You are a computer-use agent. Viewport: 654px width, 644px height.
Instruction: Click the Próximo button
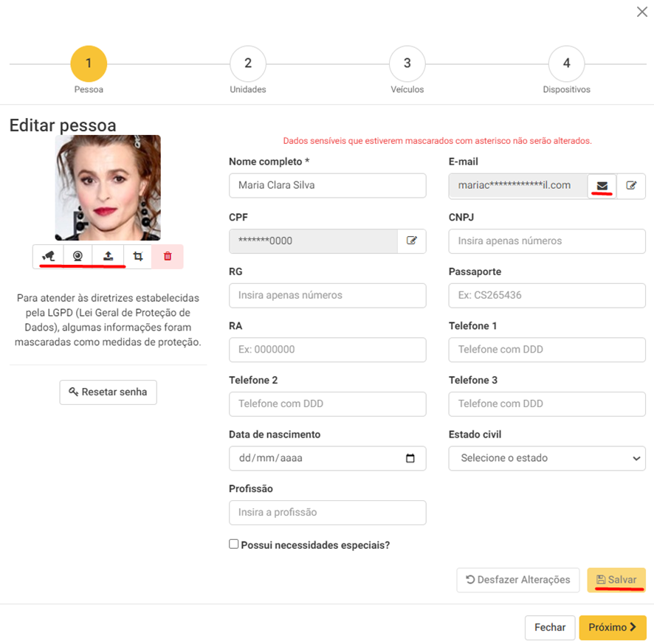[613, 627]
